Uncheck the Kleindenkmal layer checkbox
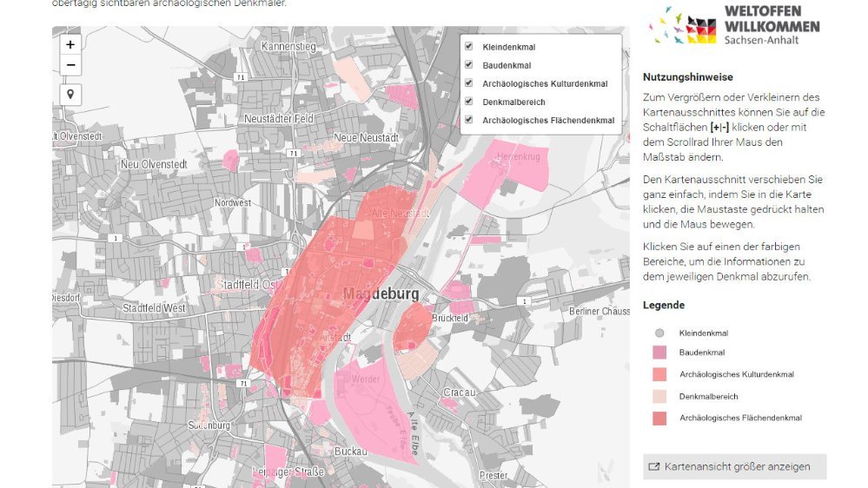The height and width of the screenshot is (488, 868). coord(469,47)
